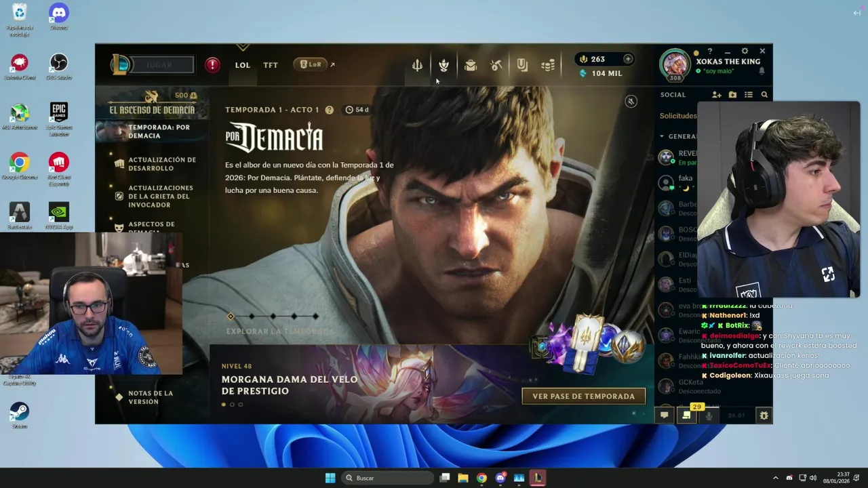
Task: Open the Discord desktop shortcut
Action: [x=59, y=16]
